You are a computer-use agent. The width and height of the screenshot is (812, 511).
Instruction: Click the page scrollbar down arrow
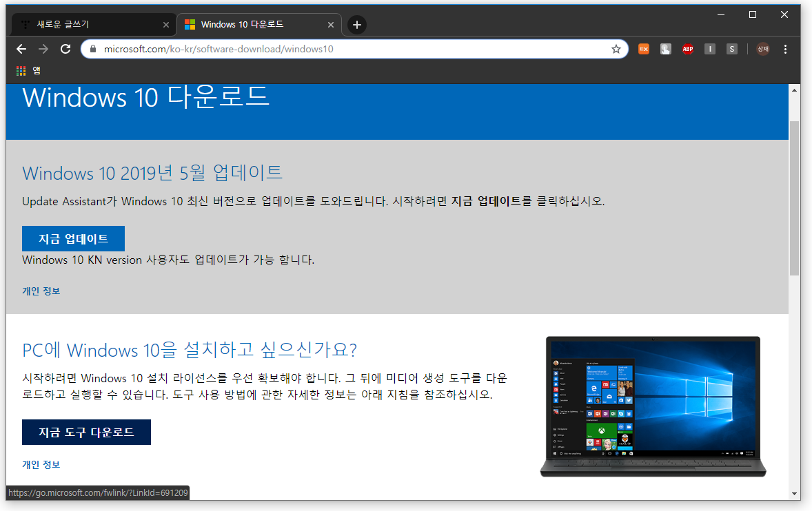pos(794,493)
